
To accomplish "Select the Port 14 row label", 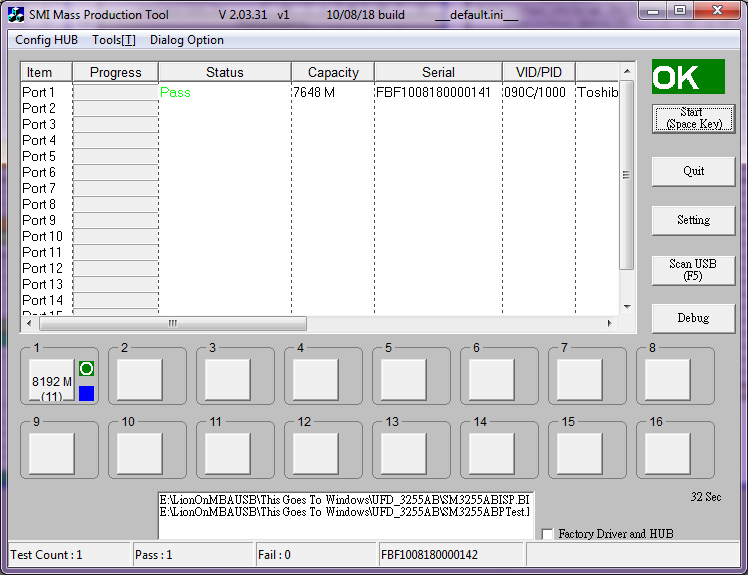I will coord(42,301).
